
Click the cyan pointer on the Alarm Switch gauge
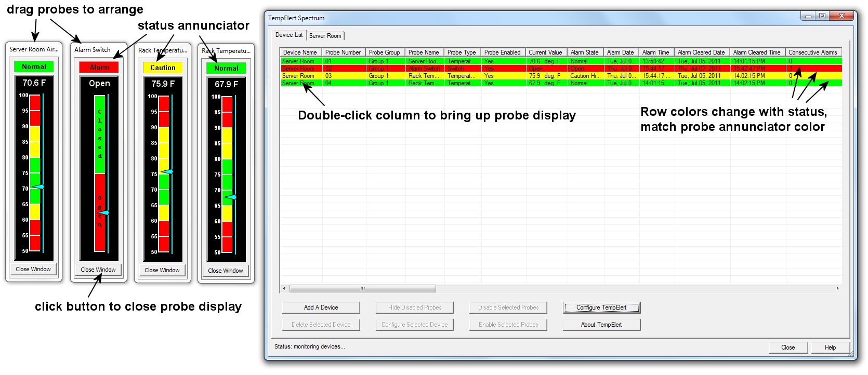[103, 213]
